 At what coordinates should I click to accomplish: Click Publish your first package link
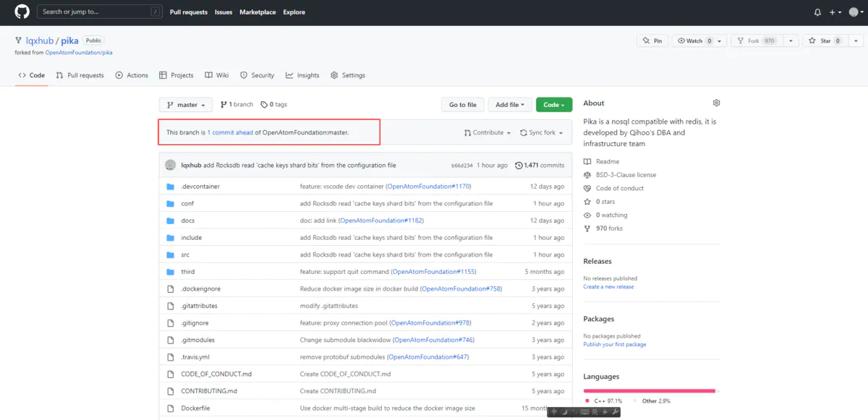coord(615,345)
